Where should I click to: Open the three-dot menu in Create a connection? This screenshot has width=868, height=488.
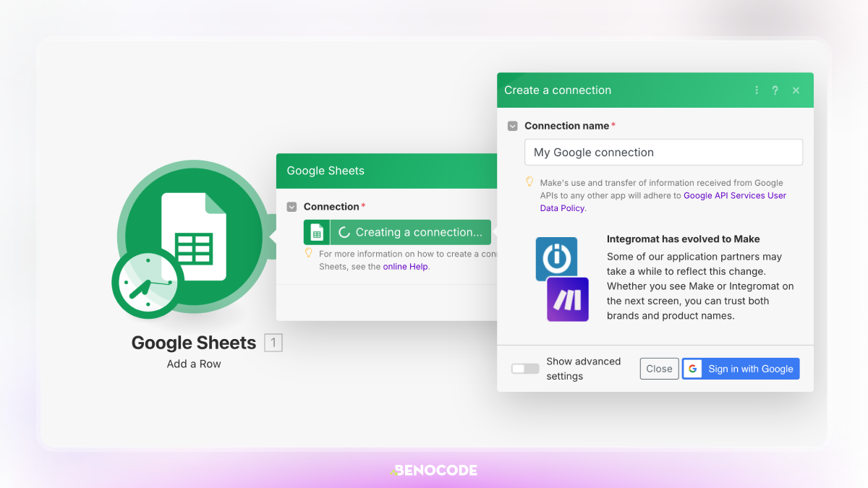pyautogui.click(x=757, y=90)
